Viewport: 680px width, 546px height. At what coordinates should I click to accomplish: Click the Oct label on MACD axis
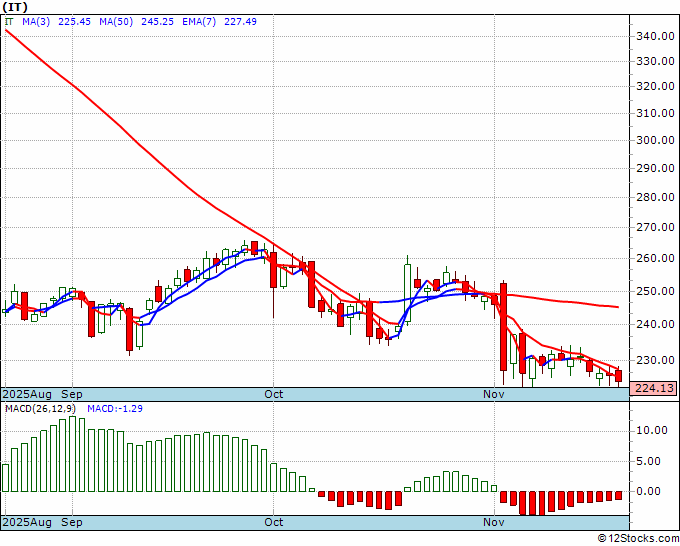coord(274,522)
